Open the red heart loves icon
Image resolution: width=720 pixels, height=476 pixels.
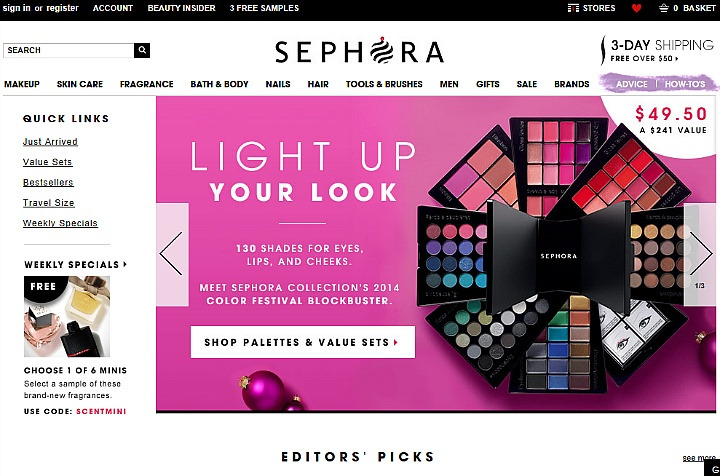(636, 8)
